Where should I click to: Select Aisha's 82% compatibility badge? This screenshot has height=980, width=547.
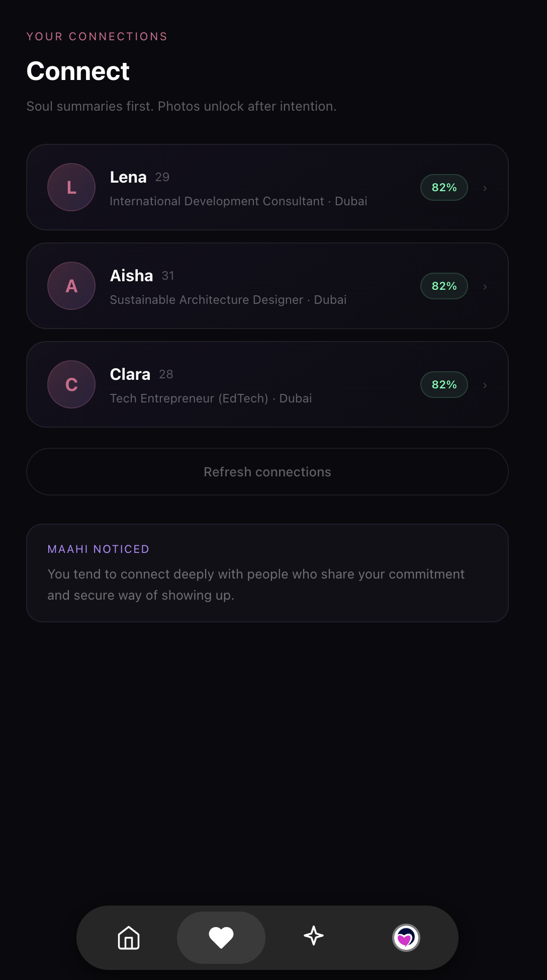(x=443, y=286)
